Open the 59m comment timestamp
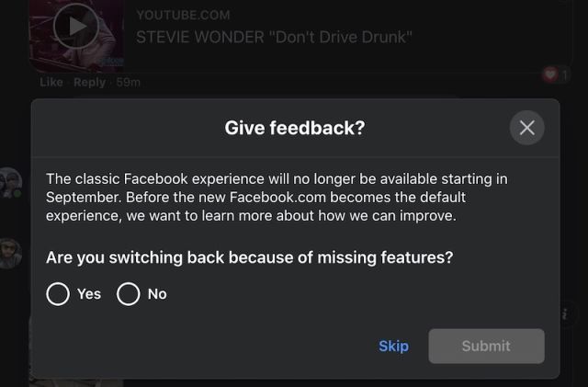This screenshot has width=588, height=387. click(x=129, y=83)
